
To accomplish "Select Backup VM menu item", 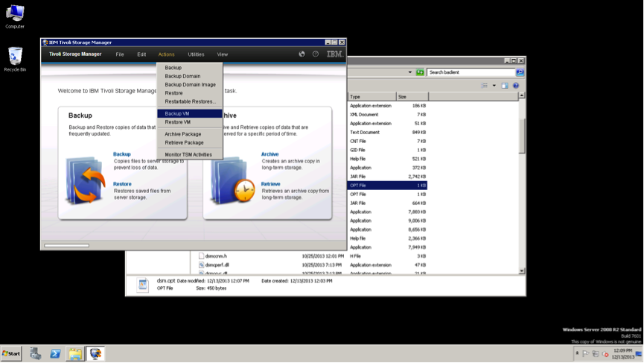I will (190, 113).
